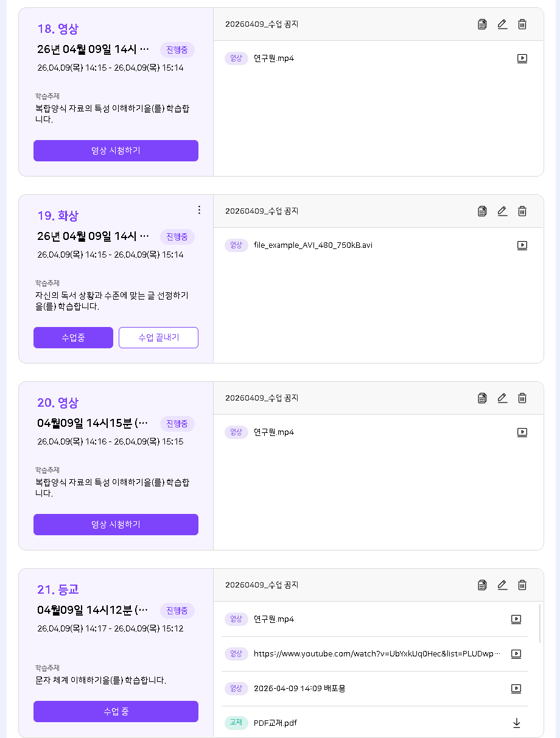Play the YouTube link video in lesson 21

tap(516, 654)
